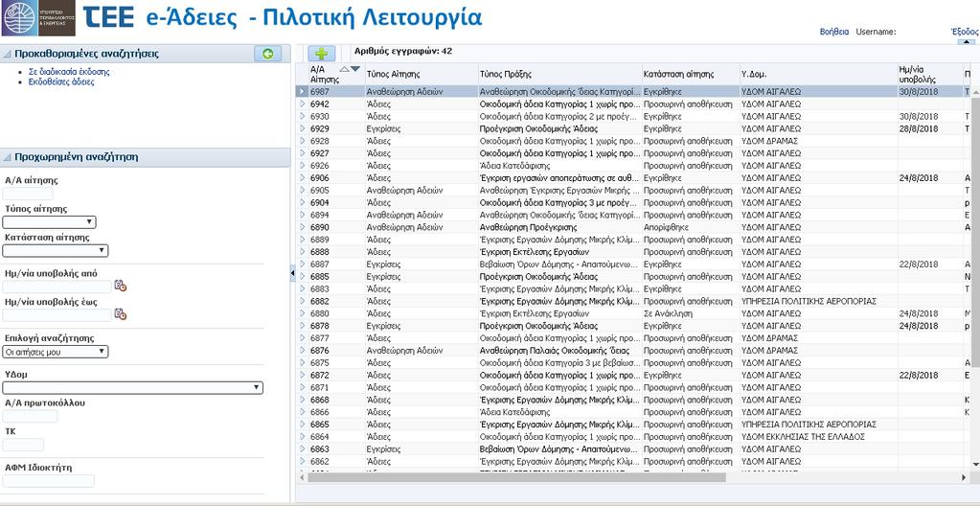Click the green refresh arrow in predefined searches
The width and height of the screenshot is (980, 506).
[x=267, y=54]
